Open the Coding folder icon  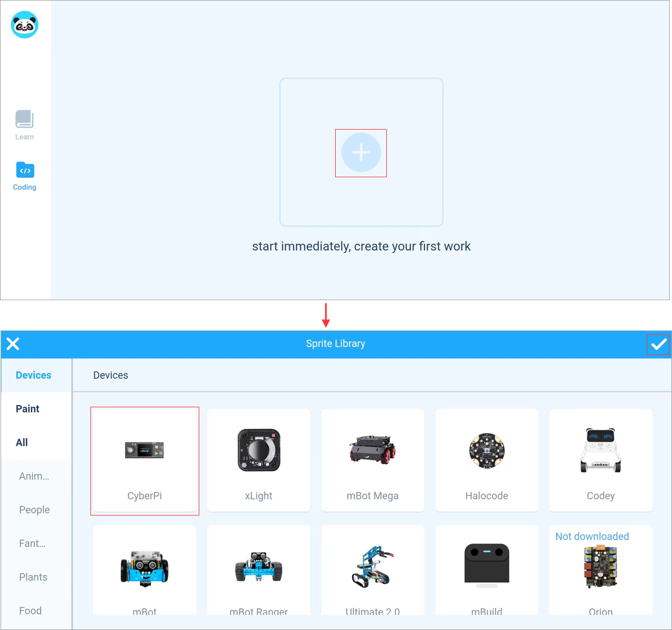pyautogui.click(x=25, y=170)
